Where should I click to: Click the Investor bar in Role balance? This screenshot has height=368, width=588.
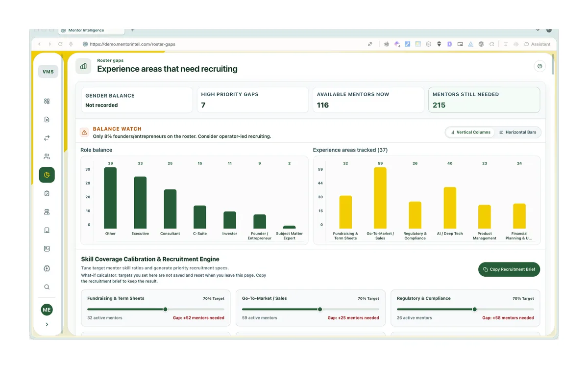230,220
